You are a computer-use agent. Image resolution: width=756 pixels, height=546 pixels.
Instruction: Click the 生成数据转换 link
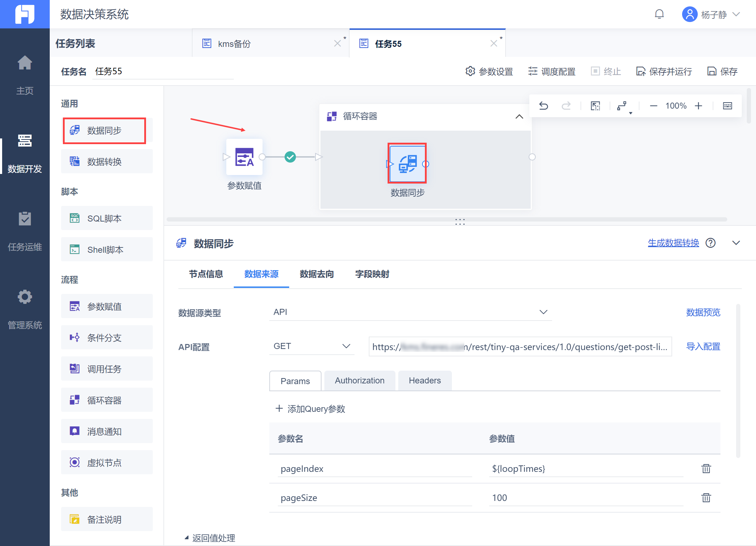click(673, 243)
